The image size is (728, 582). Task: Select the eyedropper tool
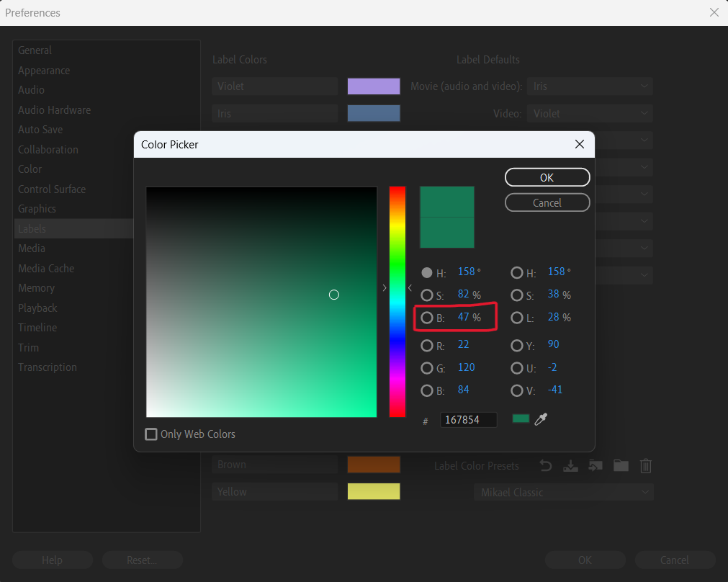pos(541,418)
